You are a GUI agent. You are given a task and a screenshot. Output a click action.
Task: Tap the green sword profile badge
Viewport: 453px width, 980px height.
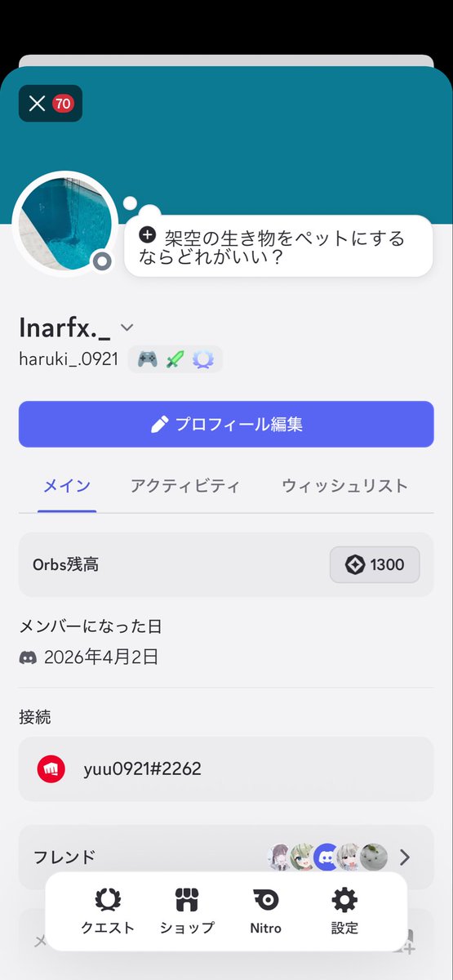(175, 359)
